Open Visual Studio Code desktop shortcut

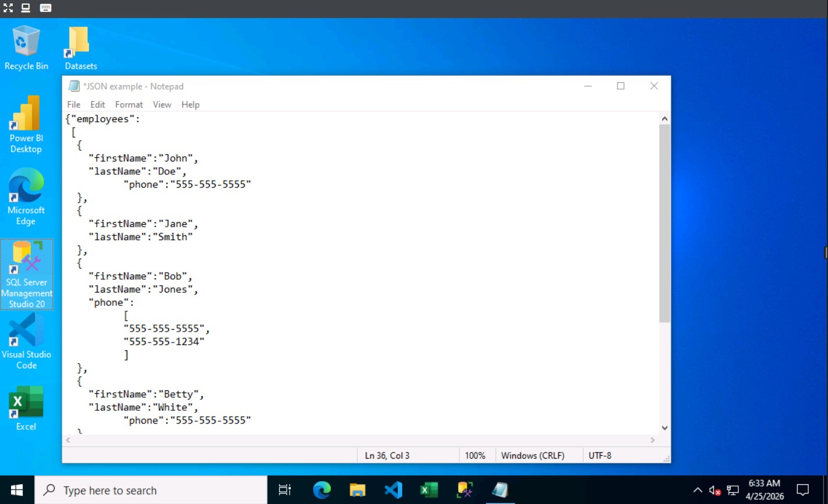click(26, 338)
